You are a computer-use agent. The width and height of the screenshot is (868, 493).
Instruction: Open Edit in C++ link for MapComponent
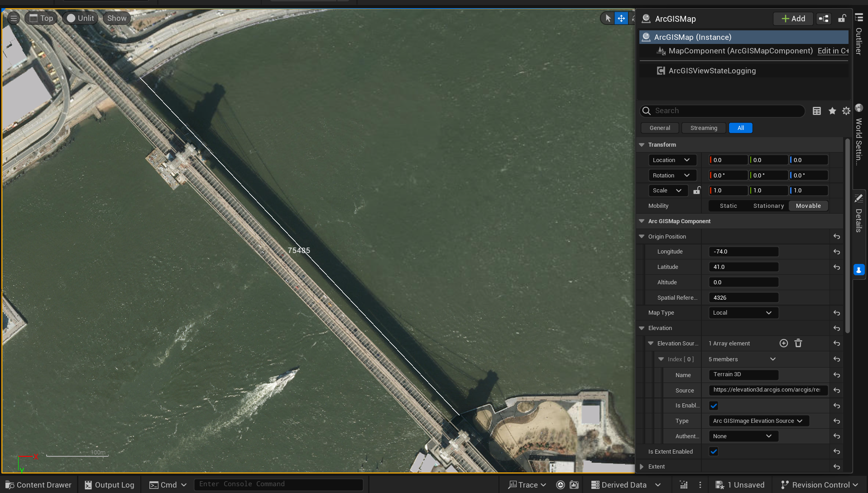tap(833, 51)
